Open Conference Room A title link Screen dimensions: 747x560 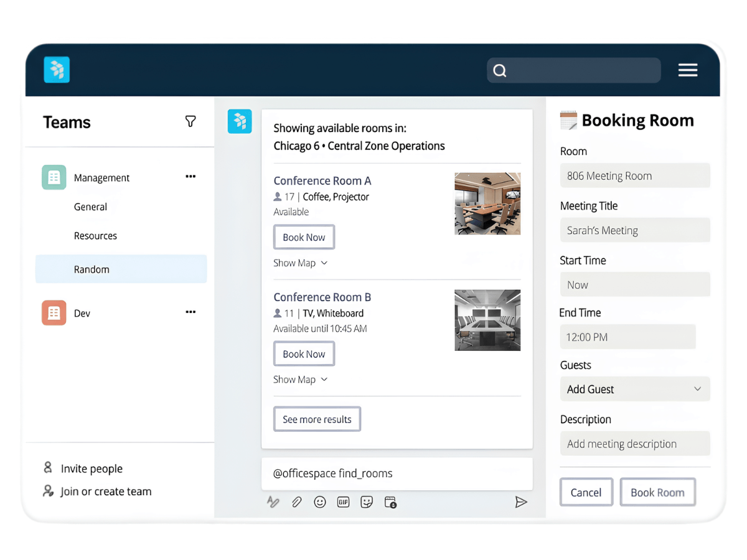(x=322, y=180)
